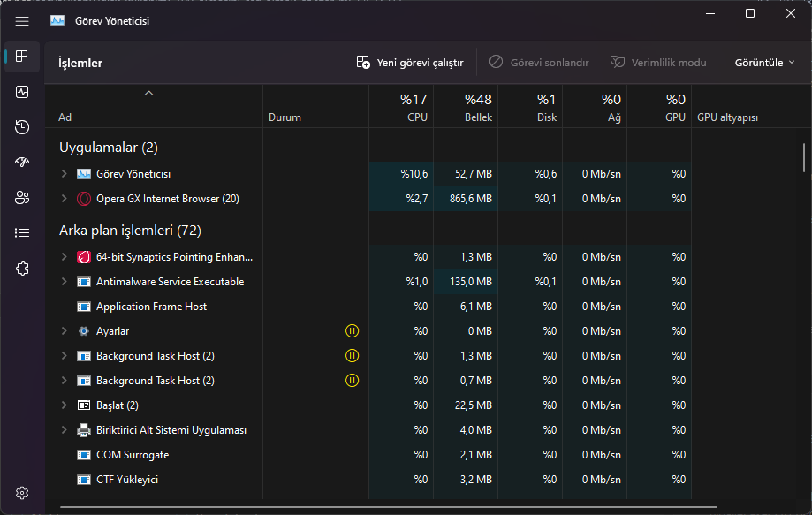Expand the Başlat (2) process row
Viewport: 812px width, 515px height.
[x=65, y=405]
